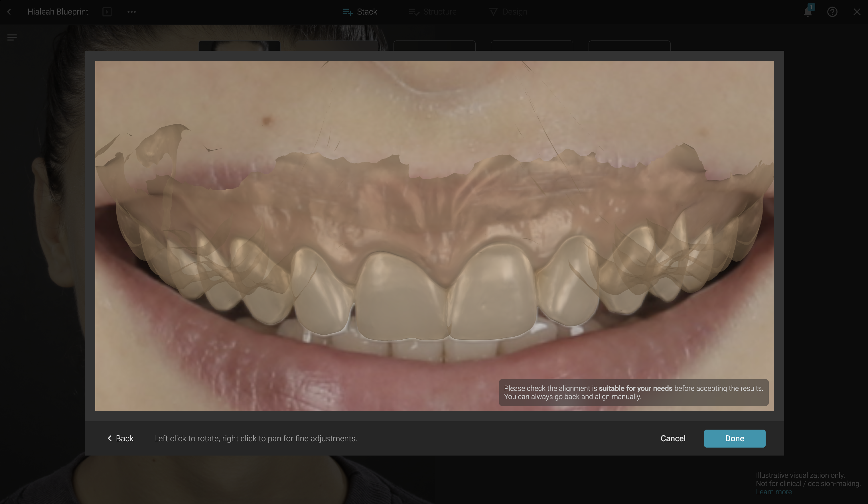The height and width of the screenshot is (504, 868).
Task: Switch to the Structure tab
Action: click(x=439, y=12)
